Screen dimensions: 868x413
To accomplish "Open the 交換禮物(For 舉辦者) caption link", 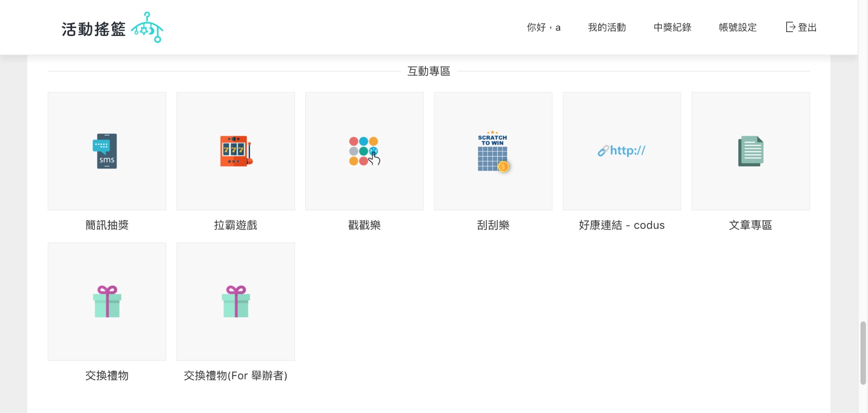I will pyautogui.click(x=236, y=375).
